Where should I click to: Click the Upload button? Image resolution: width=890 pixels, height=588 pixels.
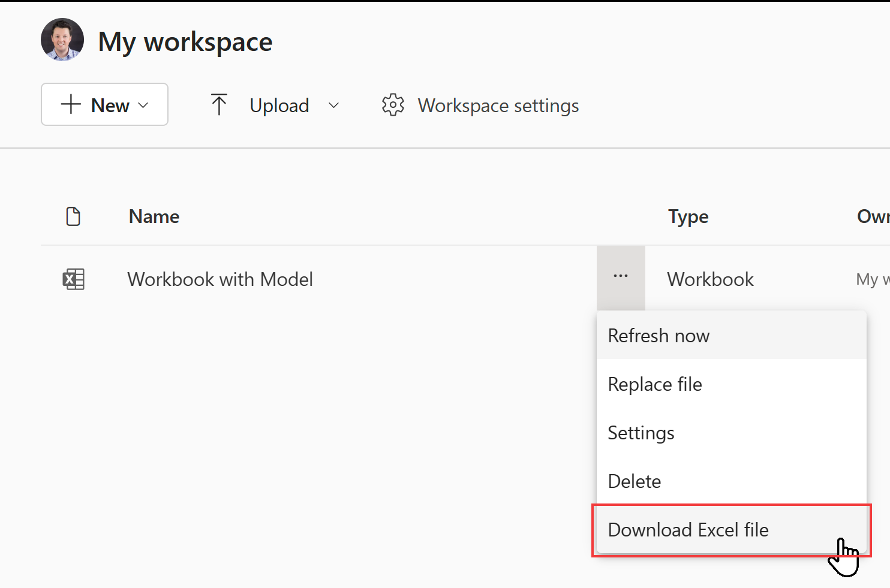coord(279,105)
